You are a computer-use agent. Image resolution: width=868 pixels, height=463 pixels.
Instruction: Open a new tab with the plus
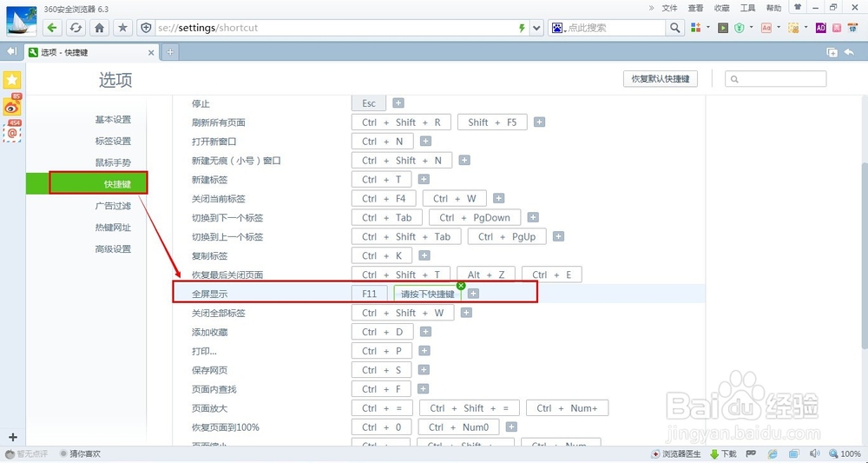(x=170, y=52)
